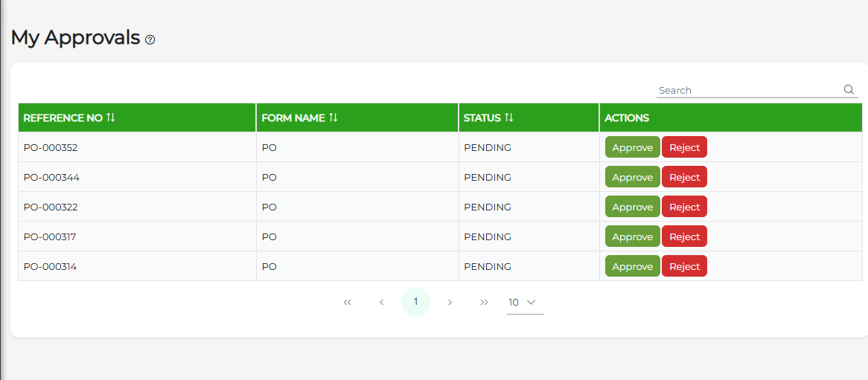Approve purchase order PO-000314
Viewport: 868px width, 380px height.
(632, 266)
